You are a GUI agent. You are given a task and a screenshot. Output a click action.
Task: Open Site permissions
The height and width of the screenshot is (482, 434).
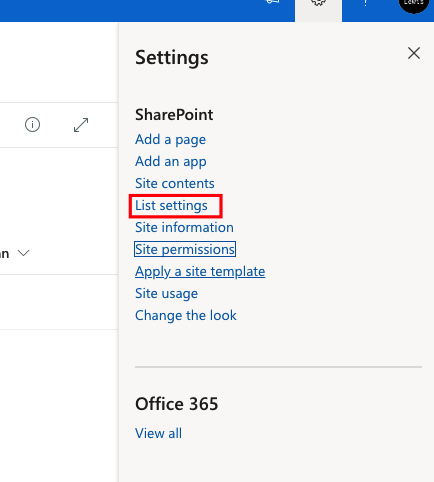tap(185, 249)
